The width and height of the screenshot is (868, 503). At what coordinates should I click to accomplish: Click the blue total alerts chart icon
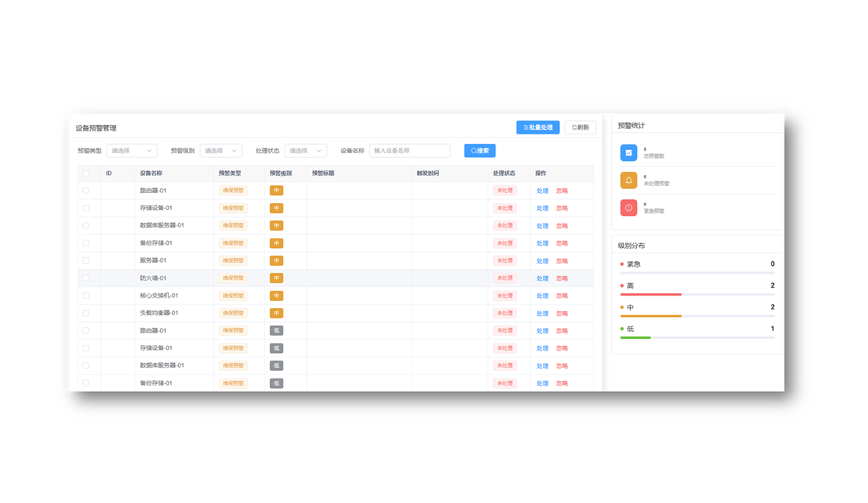pos(628,153)
